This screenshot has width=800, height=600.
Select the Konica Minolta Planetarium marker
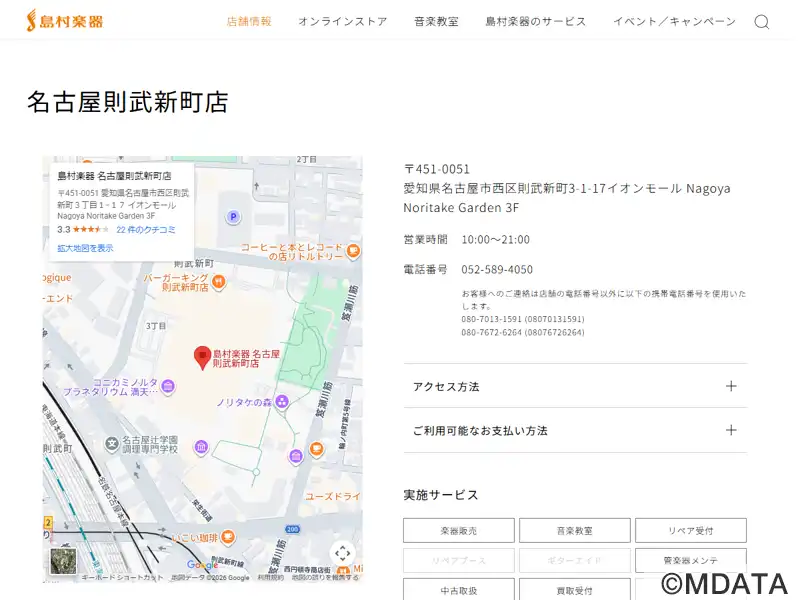pyautogui.click(x=168, y=387)
